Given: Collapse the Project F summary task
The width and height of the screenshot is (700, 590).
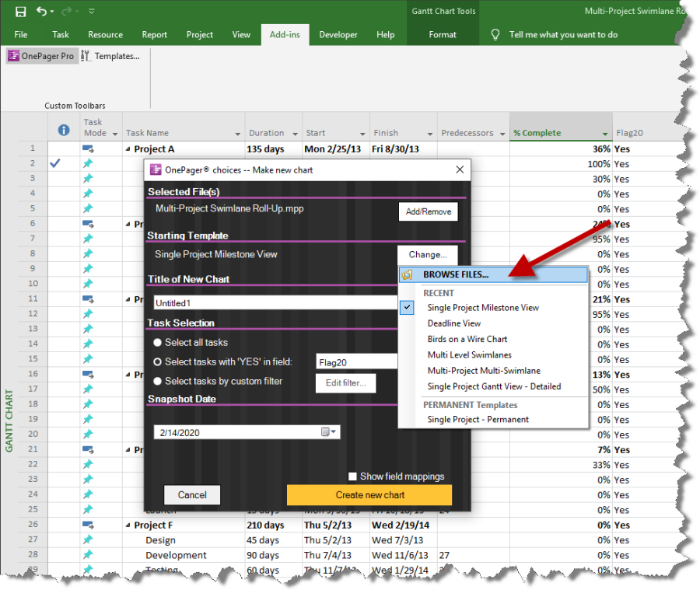Looking at the screenshot, I should pos(128,525).
